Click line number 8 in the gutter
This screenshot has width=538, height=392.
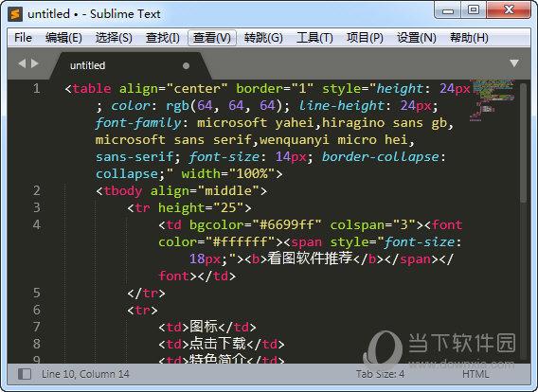(x=37, y=344)
